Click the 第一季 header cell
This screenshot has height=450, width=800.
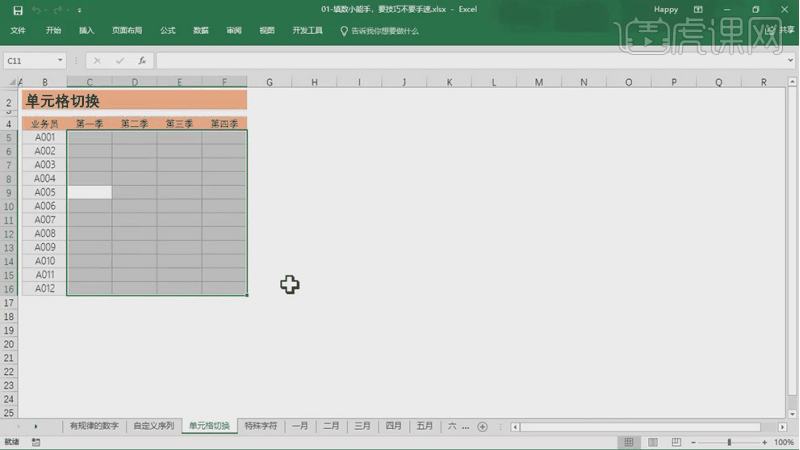click(x=89, y=123)
